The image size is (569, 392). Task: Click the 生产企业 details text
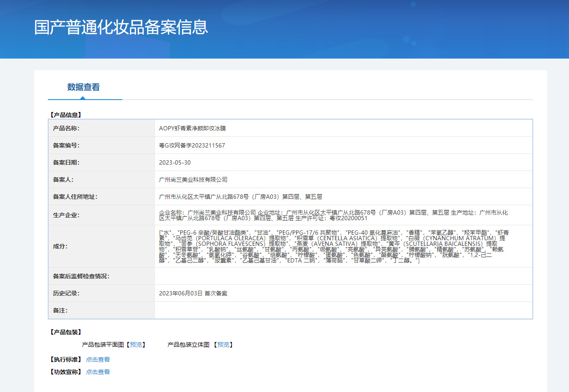click(x=333, y=215)
